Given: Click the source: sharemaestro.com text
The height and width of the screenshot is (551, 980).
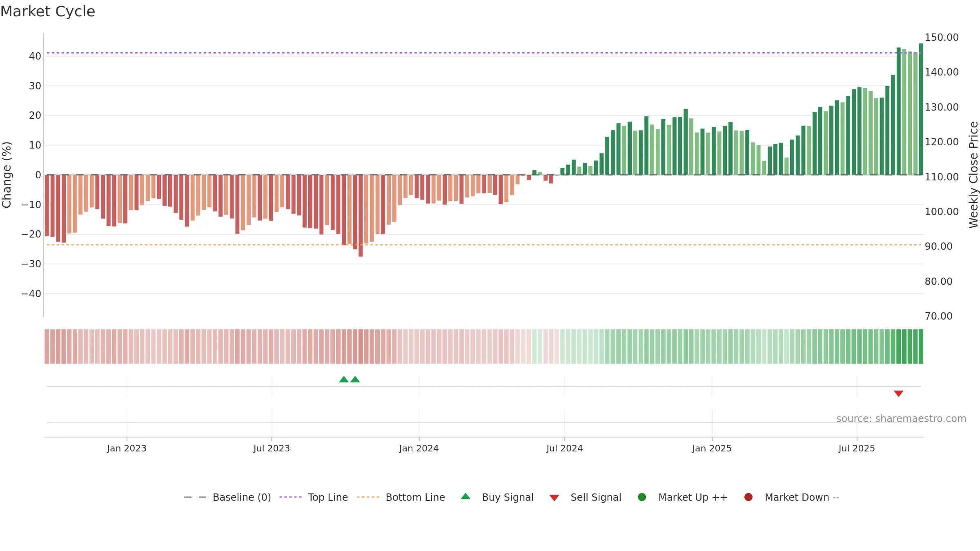Looking at the screenshot, I should 901,419.
